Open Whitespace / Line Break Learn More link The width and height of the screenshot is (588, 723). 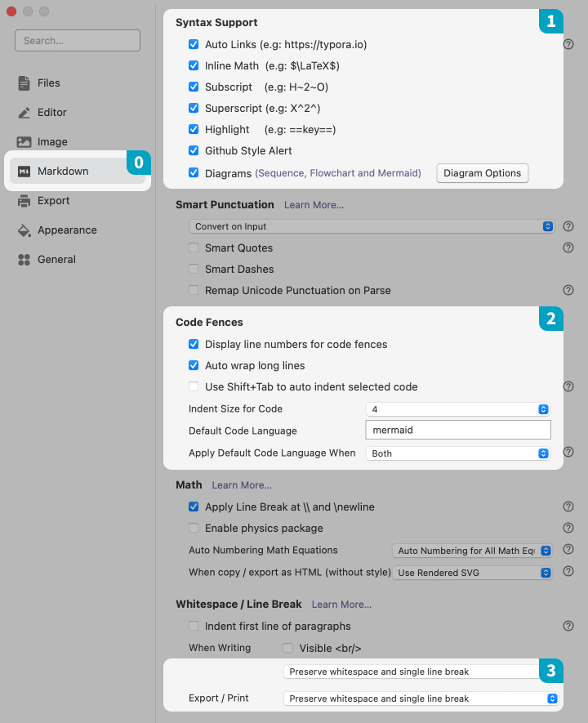click(x=341, y=604)
